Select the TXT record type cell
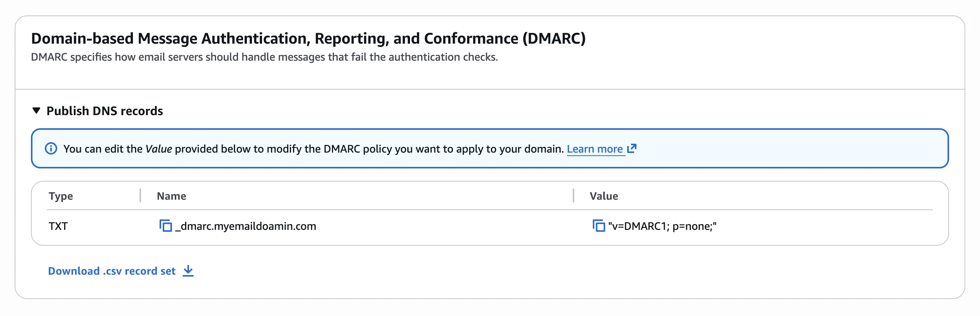The image size is (980, 316). pyautogui.click(x=58, y=226)
